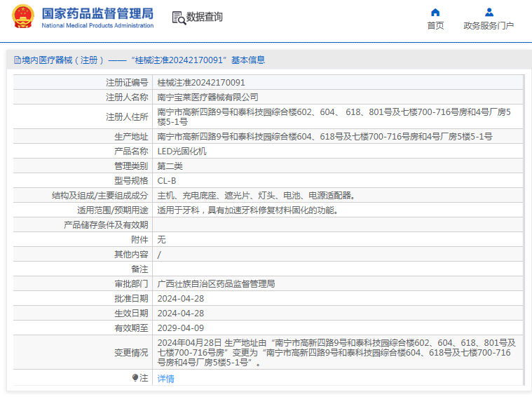Click the 附件 label
This screenshot has height=397, width=532.
point(139,240)
